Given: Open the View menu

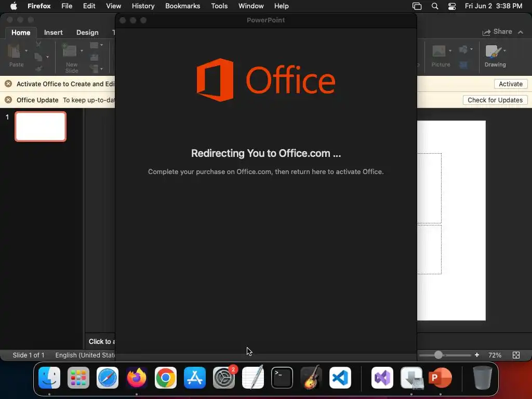Looking at the screenshot, I should point(113,6).
